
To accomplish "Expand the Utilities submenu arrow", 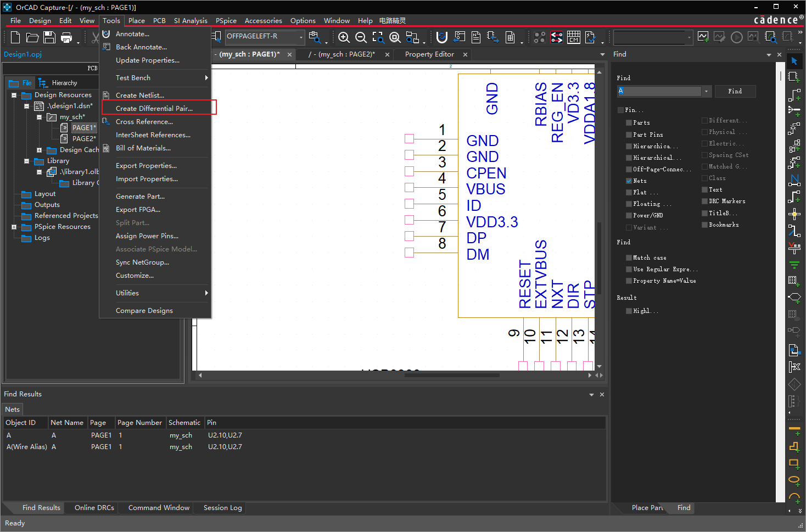I will point(206,293).
